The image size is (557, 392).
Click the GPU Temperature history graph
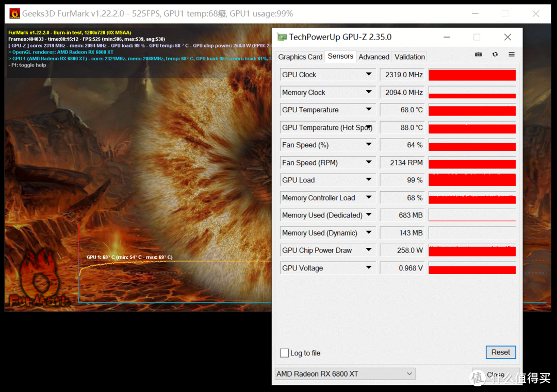point(472,110)
